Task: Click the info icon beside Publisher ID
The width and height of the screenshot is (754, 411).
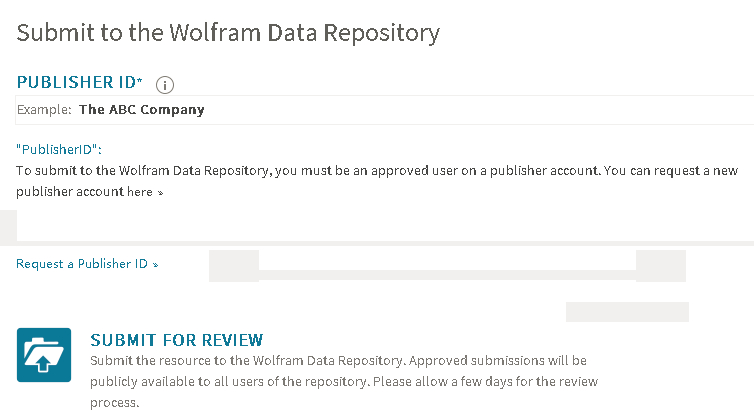Action: click(166, 85)
